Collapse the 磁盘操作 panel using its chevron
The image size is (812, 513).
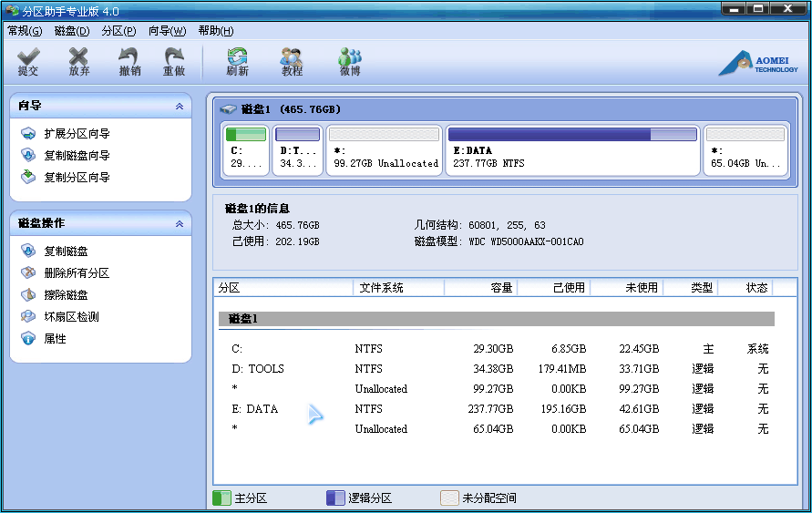point(180,223)
